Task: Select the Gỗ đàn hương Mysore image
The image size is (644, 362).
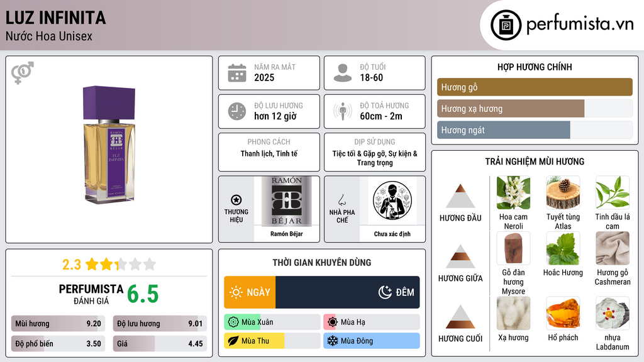Action: click(x=513, y=248)
